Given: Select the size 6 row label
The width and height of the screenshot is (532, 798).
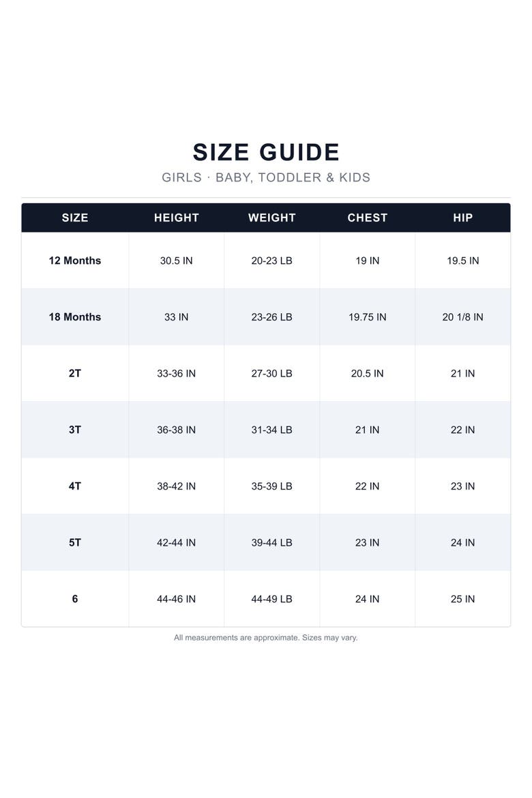Looking at the screenshot, I should pos(75,599).
